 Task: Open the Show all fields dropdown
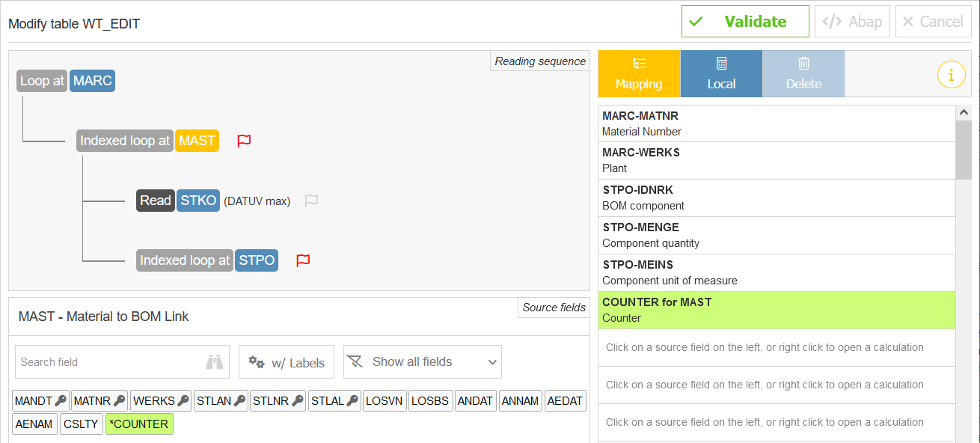coord(422,362)
